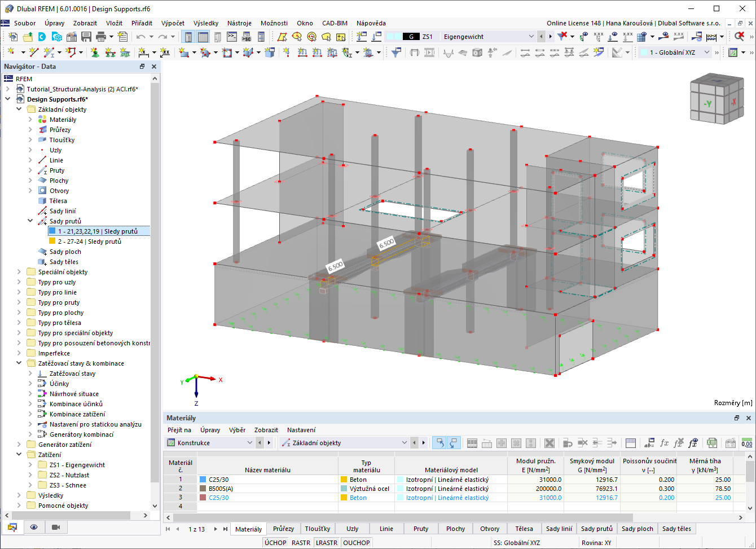Click the Navigator Data tab icon

12,527
